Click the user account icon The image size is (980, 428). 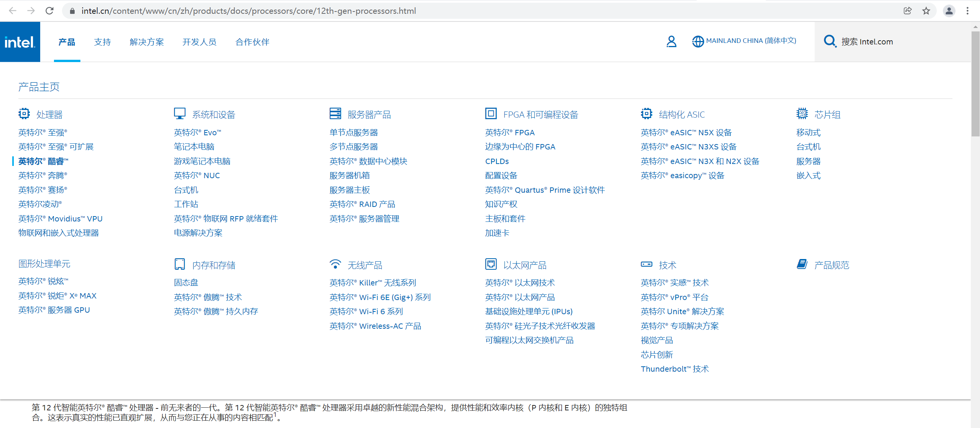click(671, 41)
